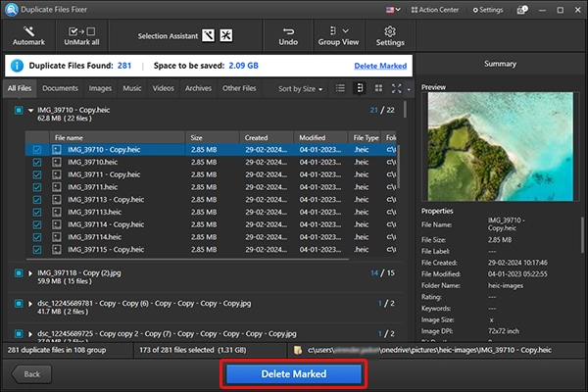Screen dimensions: 588x392
Task: Uncheck IMG_397113 - Copy.heic checkbox
Action: coord(37,200)
